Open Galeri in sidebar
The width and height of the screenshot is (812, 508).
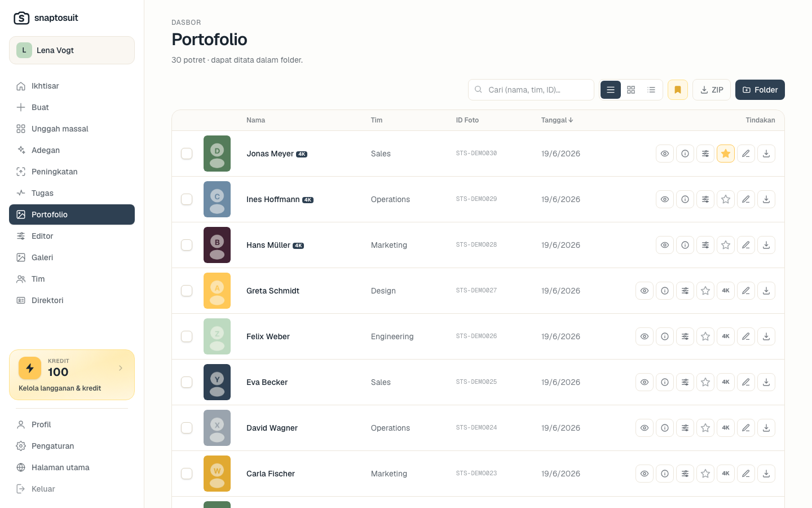pos(72,257)
